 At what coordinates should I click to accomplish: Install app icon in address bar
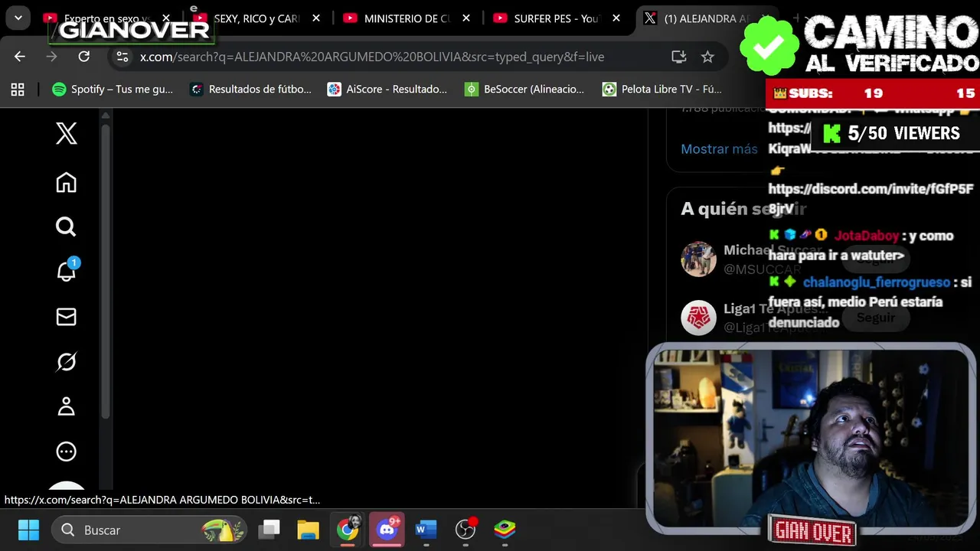678,57
